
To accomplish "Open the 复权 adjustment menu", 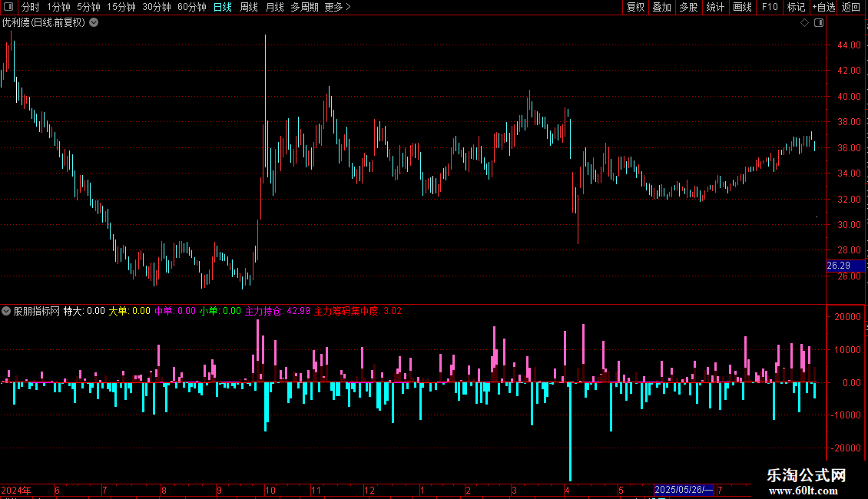I will (635, 7).
